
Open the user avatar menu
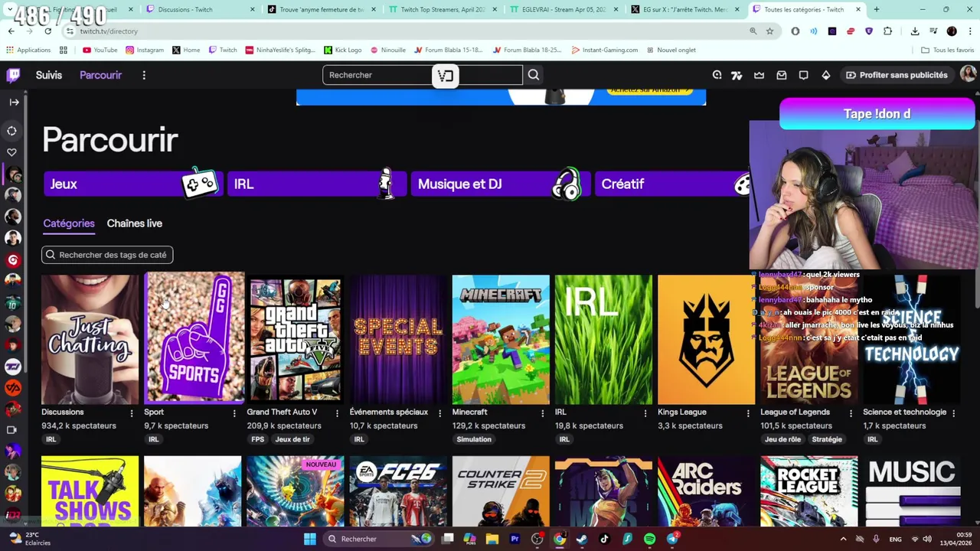click(968, 74)
